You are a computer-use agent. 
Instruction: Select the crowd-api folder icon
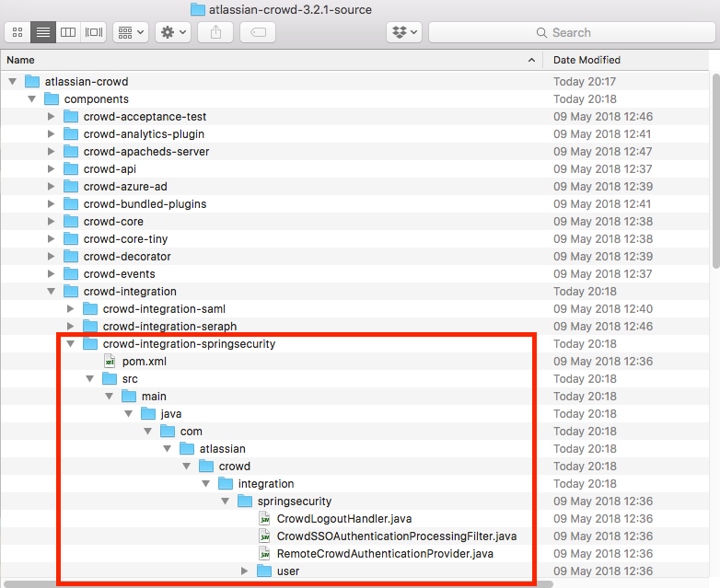(x=71, y=169)
